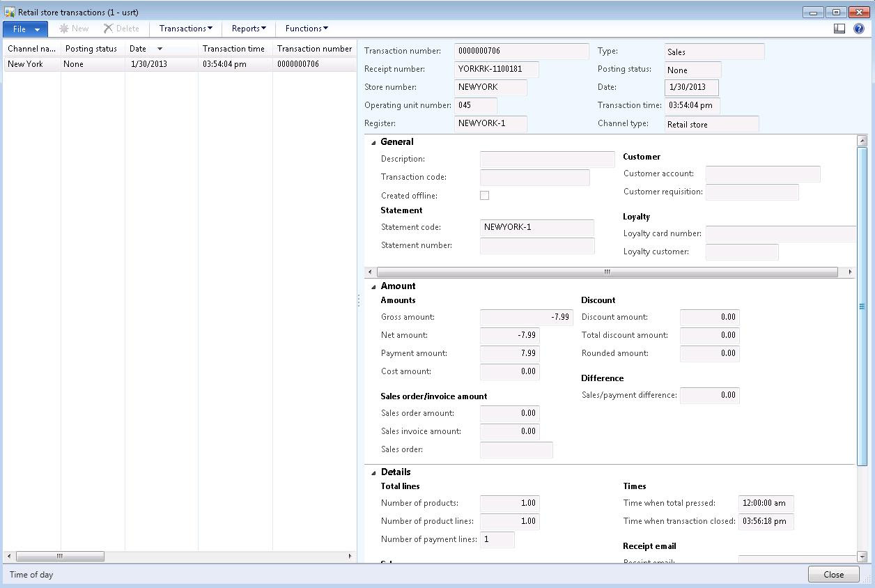The image size is (875, 588).
Task: Open the Reports menu
Action: [x=249, y=29]
